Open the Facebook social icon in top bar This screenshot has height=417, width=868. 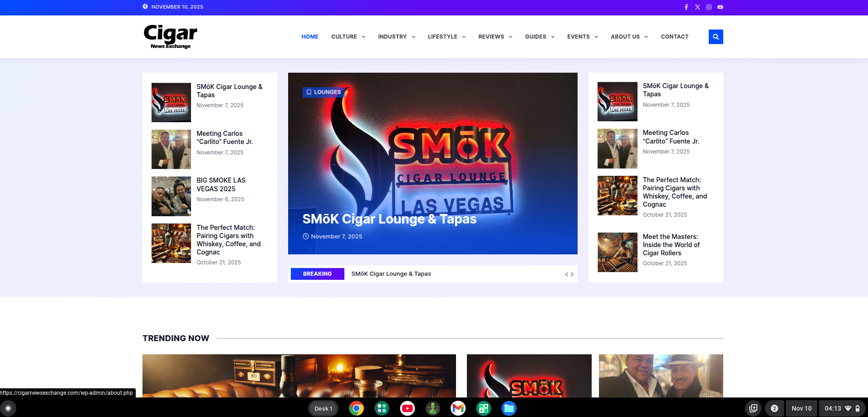pyautogui.click(x=686, y=7)
